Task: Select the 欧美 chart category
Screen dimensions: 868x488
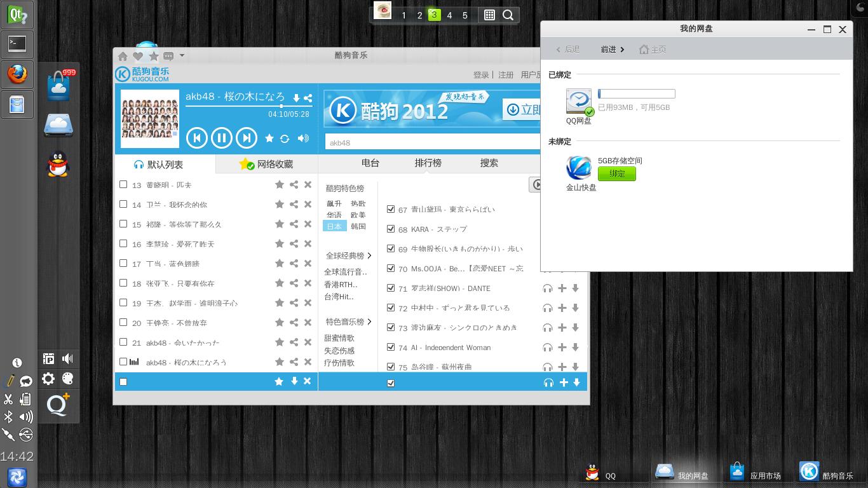Action: coord(358,215)
